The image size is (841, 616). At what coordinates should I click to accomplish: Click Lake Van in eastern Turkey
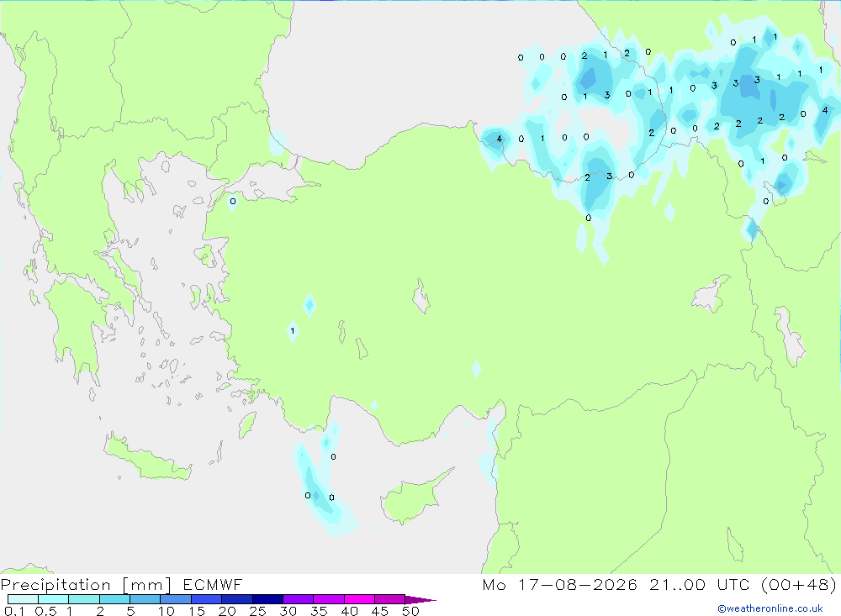click(711, 296)
